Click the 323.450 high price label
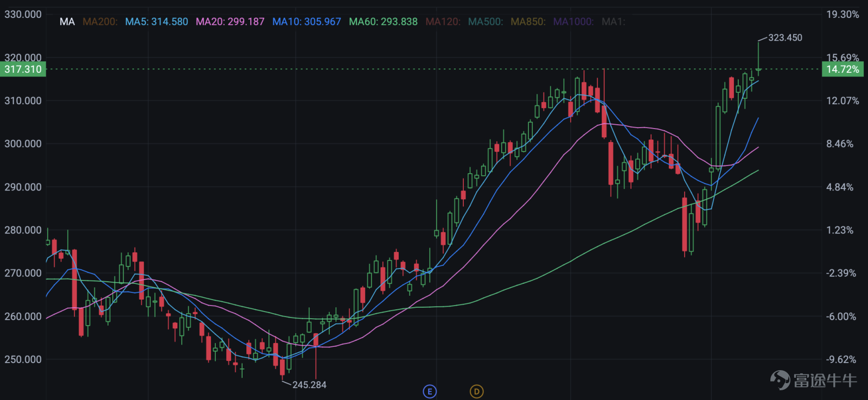This screenshot has height=400, width=868. coord(785,37)
